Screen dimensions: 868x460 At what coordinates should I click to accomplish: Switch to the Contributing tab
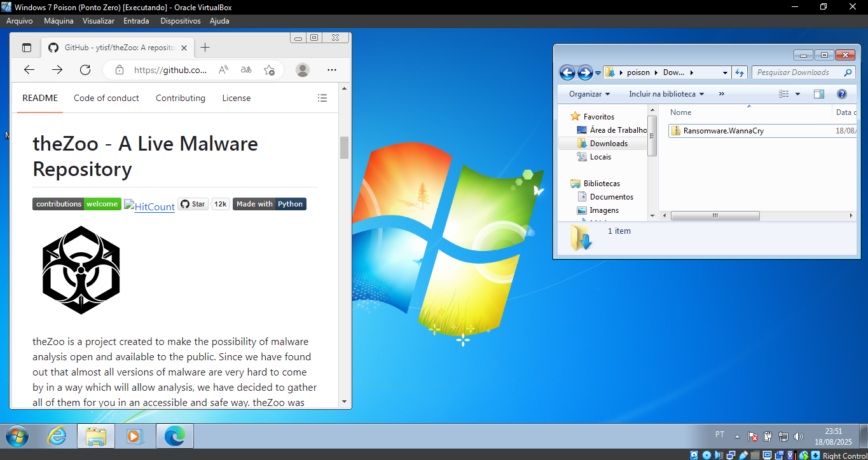[181, 98]
